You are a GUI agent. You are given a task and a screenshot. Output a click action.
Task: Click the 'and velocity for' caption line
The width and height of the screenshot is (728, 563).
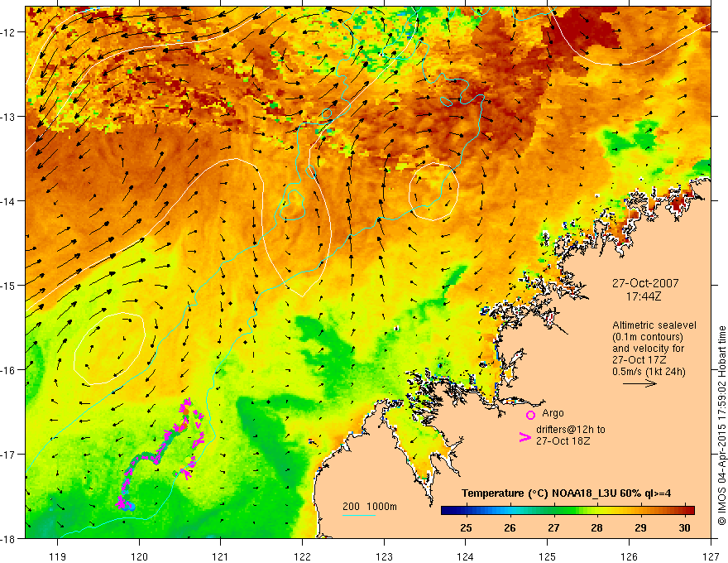click(648, 349)
